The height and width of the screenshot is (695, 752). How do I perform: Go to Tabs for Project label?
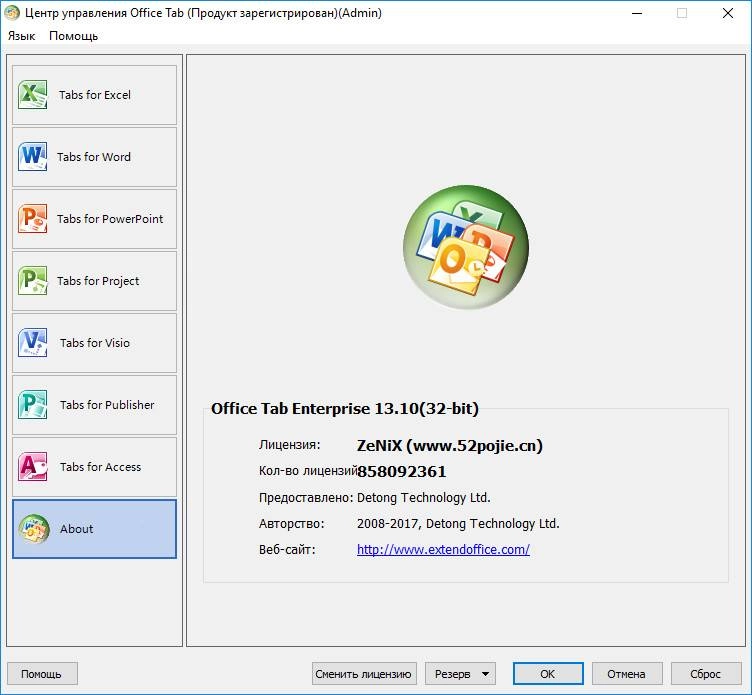point(98,281)
